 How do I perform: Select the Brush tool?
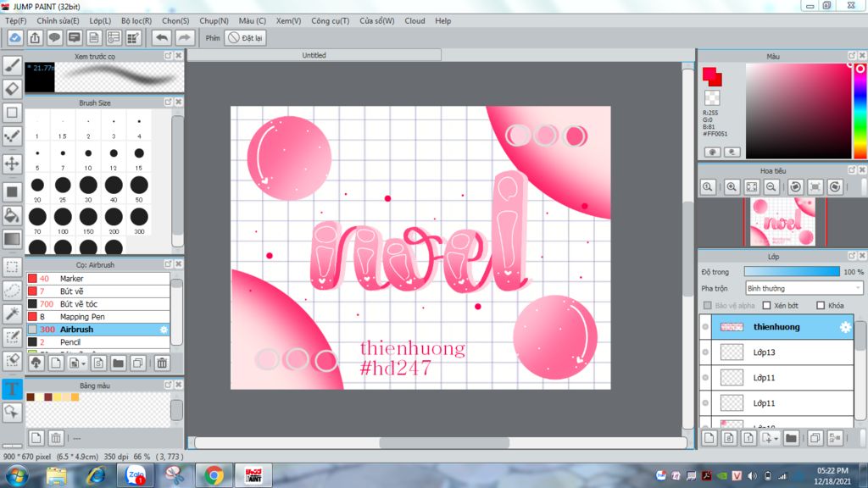coord(12,65)
